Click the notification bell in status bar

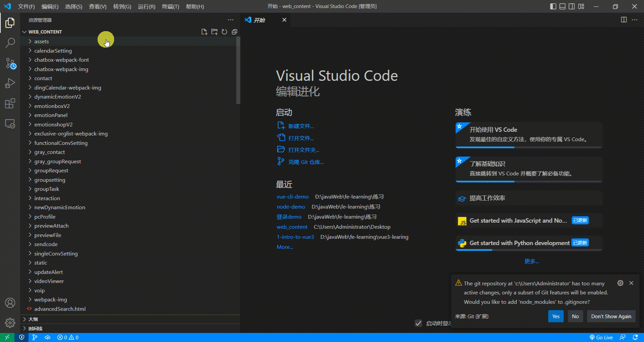[x=635, y=337]
